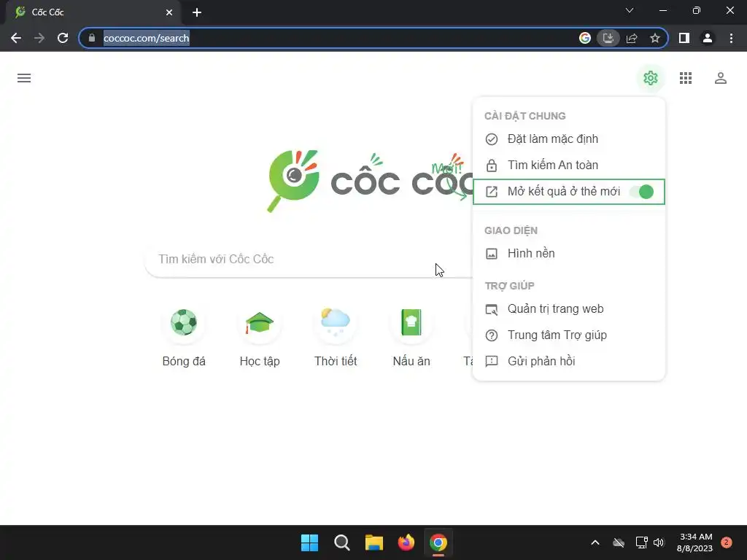Click the Tìm kiếm với Cốc Cốc search box
Screen dimensions: 747x560
[x=309, y=260]
